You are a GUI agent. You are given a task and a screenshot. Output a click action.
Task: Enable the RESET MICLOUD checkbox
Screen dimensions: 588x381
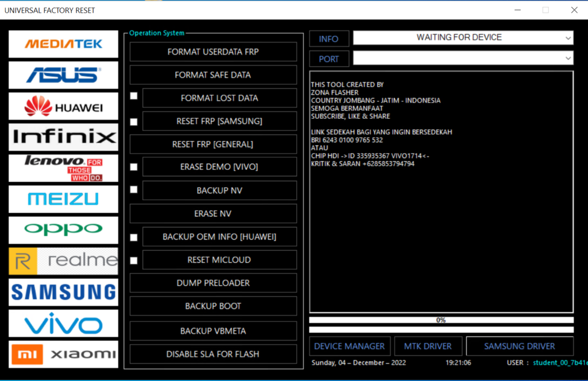(134, 261)
